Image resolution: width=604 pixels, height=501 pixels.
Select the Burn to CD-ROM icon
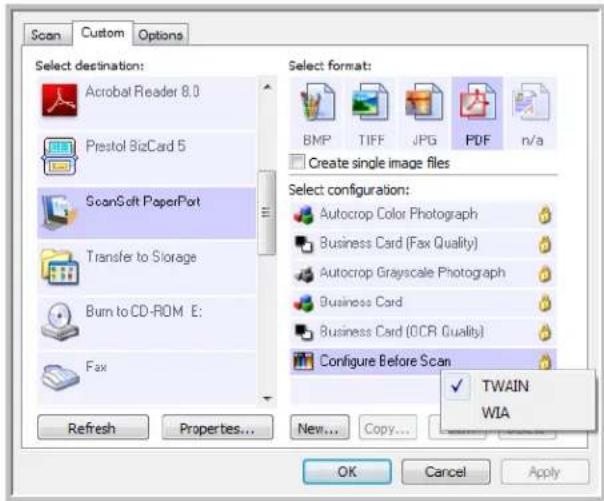click(x=60, y=321)
